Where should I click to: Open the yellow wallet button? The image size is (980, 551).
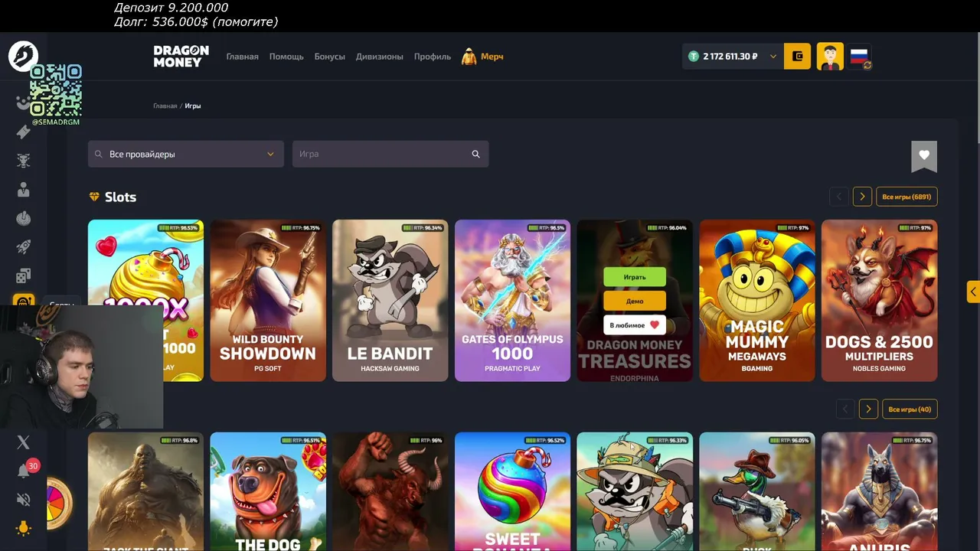tap(797, 56)
